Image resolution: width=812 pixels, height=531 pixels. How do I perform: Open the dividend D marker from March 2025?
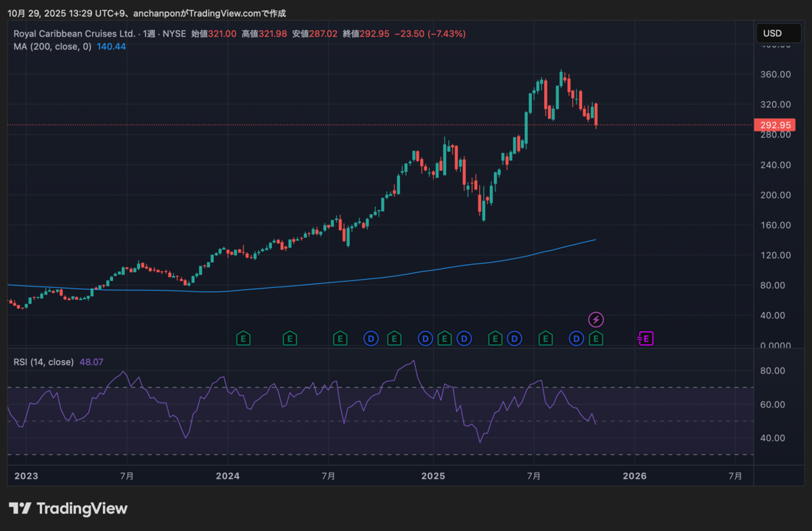(464, 337)
